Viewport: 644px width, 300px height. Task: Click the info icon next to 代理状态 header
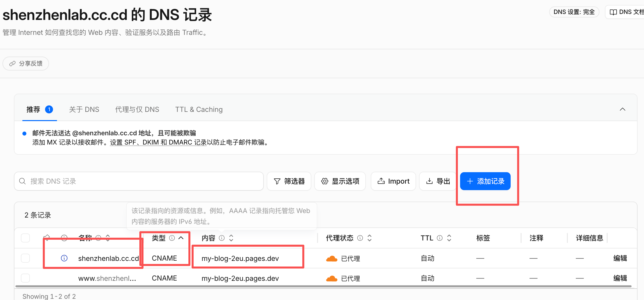pos(360,238)
